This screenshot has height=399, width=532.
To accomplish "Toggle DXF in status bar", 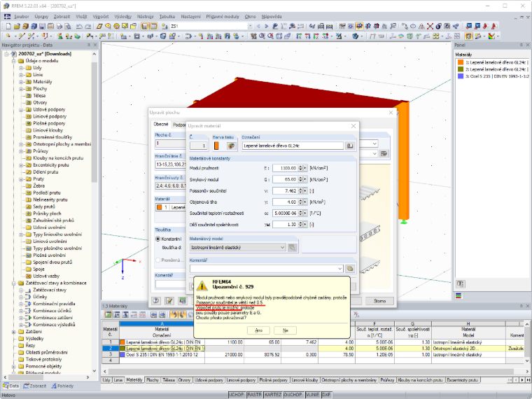I will click(326, 395).
